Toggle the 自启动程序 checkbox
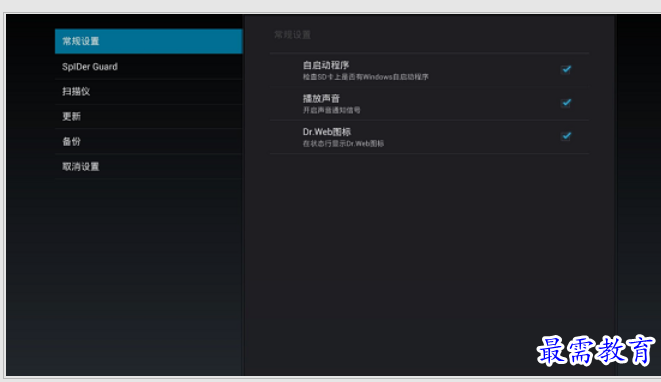This screenshot has width=661, height=382. pos(566,69)
